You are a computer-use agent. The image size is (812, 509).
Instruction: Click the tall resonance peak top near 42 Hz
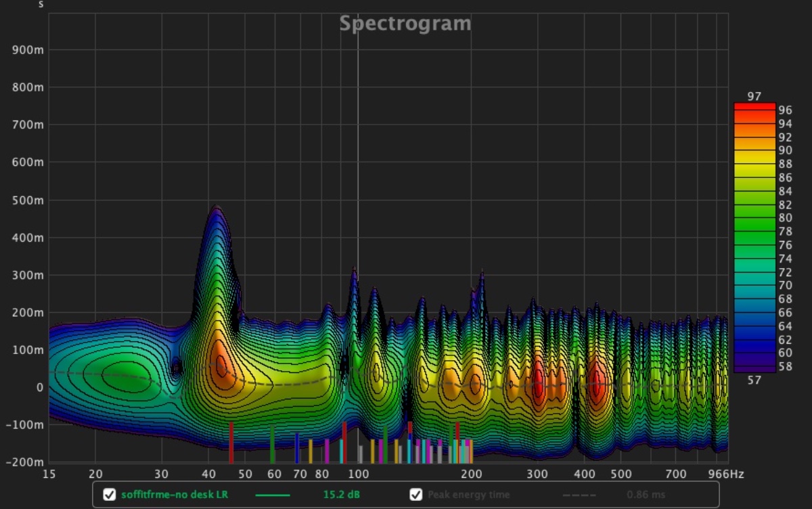216,208
